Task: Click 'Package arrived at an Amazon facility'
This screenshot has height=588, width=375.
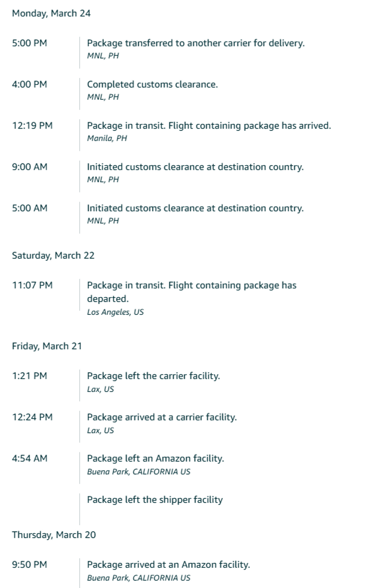Action: click(168, 565)
